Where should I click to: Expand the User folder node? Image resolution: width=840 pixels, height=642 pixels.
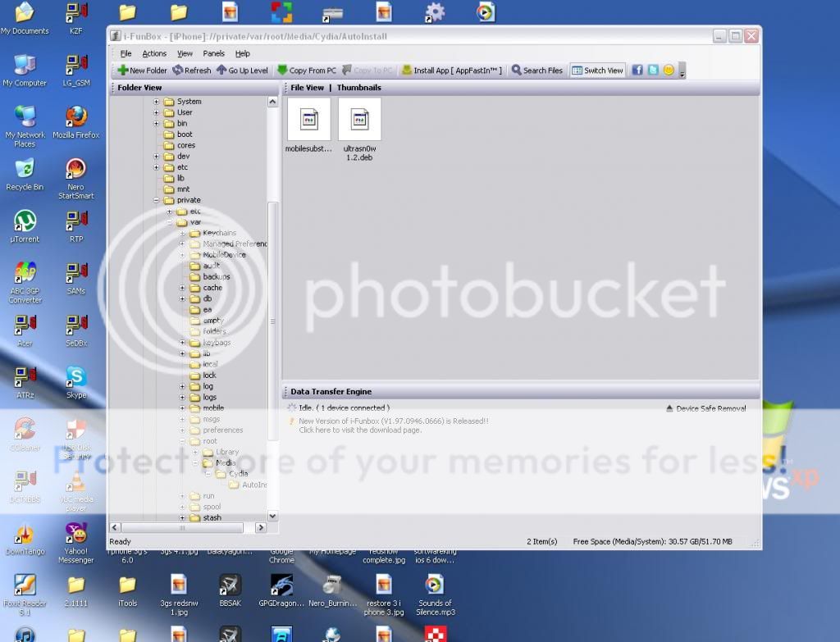tap(157, 112)
